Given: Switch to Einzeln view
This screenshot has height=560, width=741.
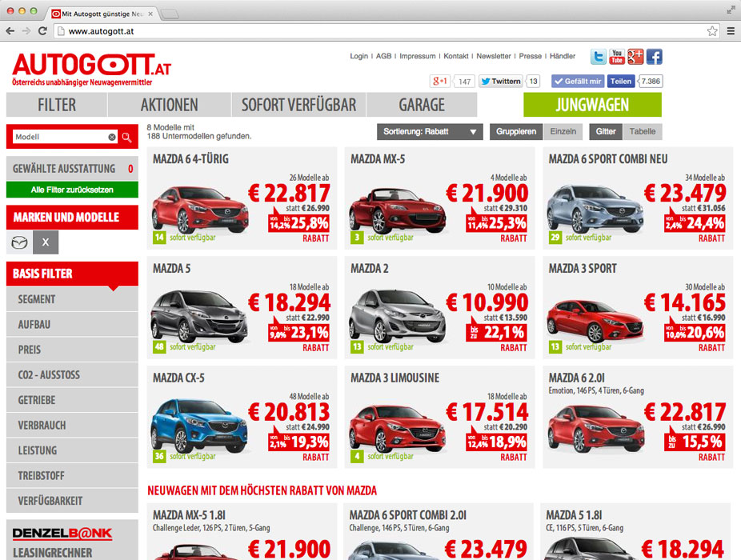Looking at the screenshot, I should [x=563, y=132].
